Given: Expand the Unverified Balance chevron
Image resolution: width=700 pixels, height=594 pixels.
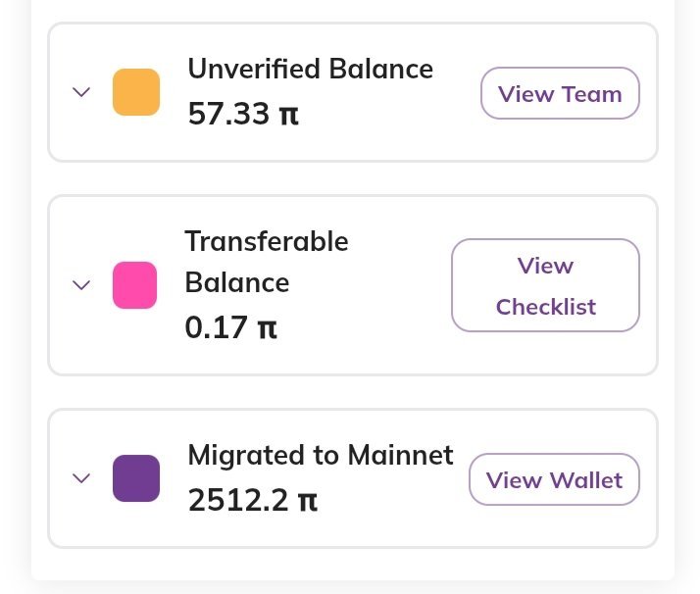Looking at the screenshot, I should [x=82, y=92].
